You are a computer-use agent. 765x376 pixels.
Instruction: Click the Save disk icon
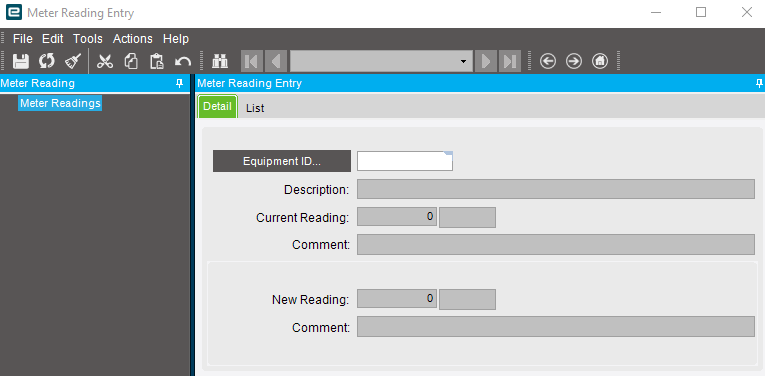20,61
